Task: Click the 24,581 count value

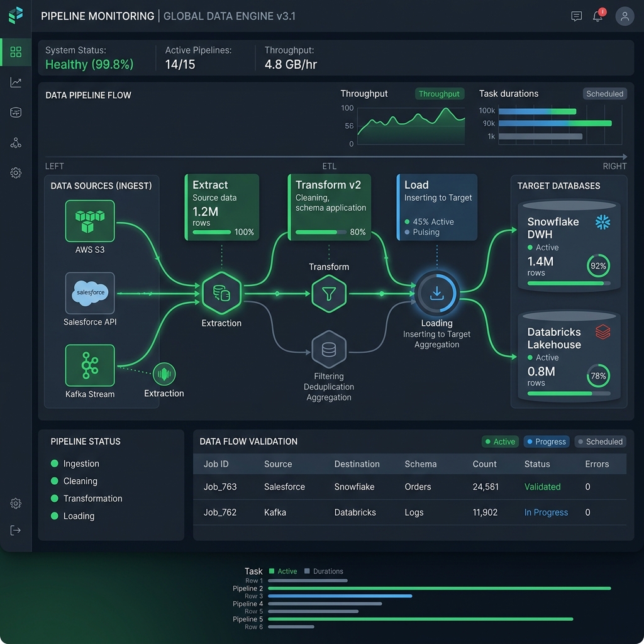Action: 486,487
